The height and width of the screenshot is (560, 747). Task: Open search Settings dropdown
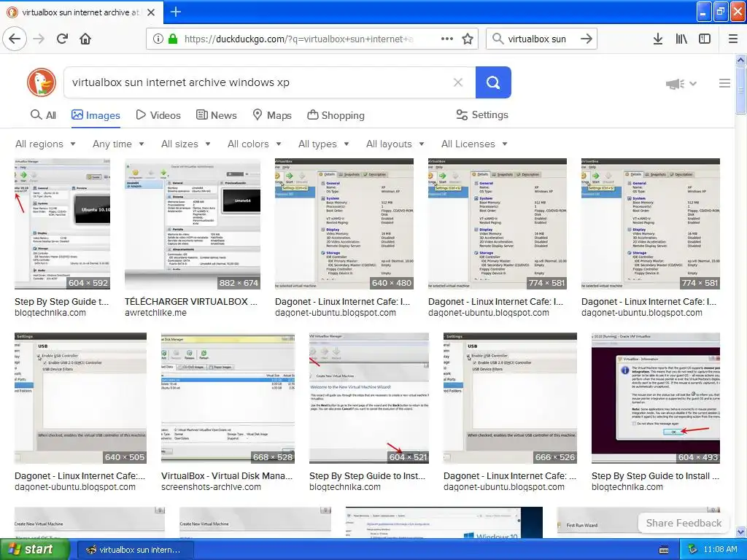482,114
